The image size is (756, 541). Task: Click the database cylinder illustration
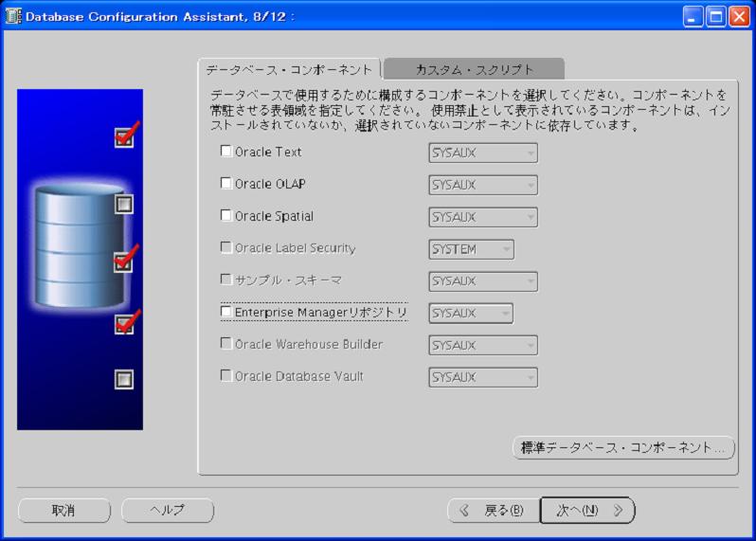80,246
